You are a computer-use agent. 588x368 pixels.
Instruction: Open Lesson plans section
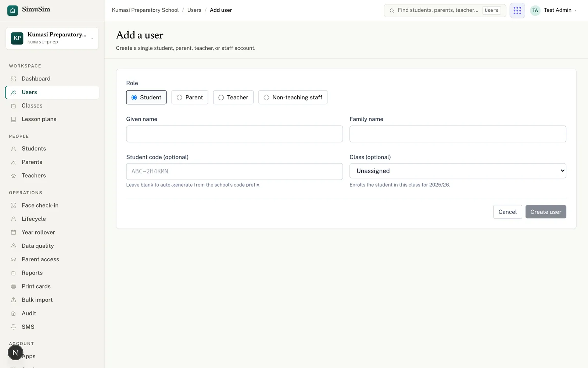(x=52, y=119)
